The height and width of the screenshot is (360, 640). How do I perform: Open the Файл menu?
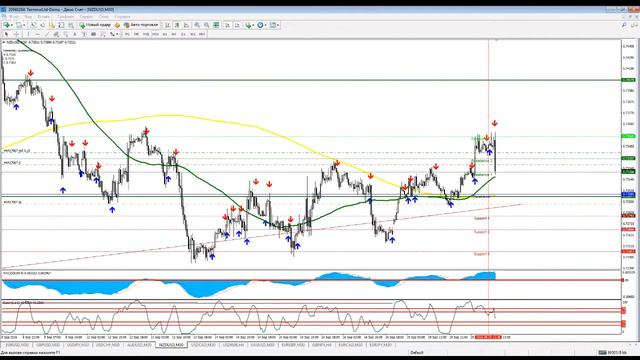click(14, 17)
